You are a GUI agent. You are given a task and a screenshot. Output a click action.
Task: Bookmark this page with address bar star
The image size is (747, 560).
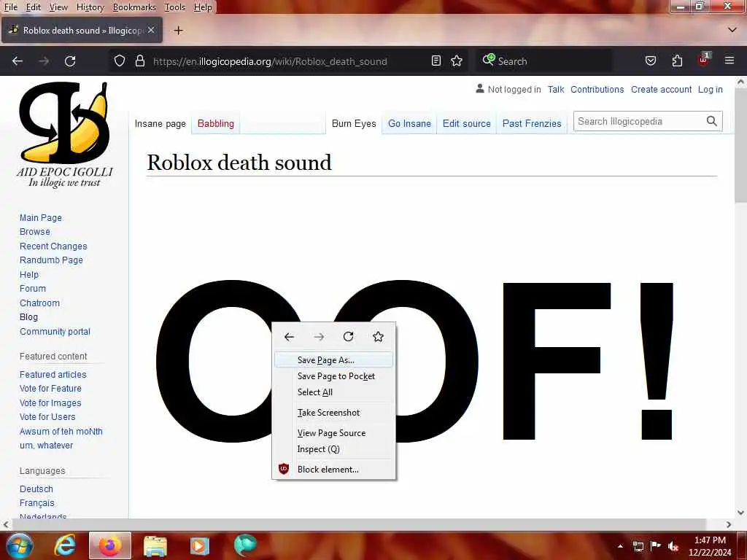(x=457, y=61)
